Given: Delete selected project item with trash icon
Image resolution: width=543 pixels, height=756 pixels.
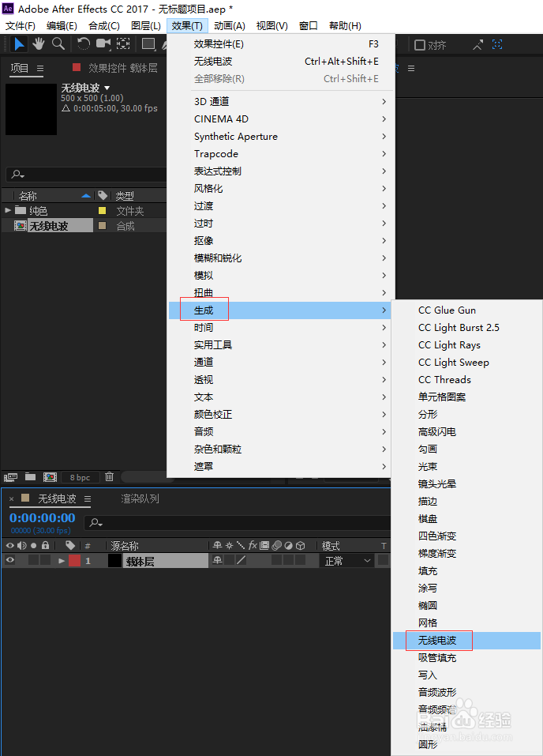Looking at the screenshot, I should point(110,477).
